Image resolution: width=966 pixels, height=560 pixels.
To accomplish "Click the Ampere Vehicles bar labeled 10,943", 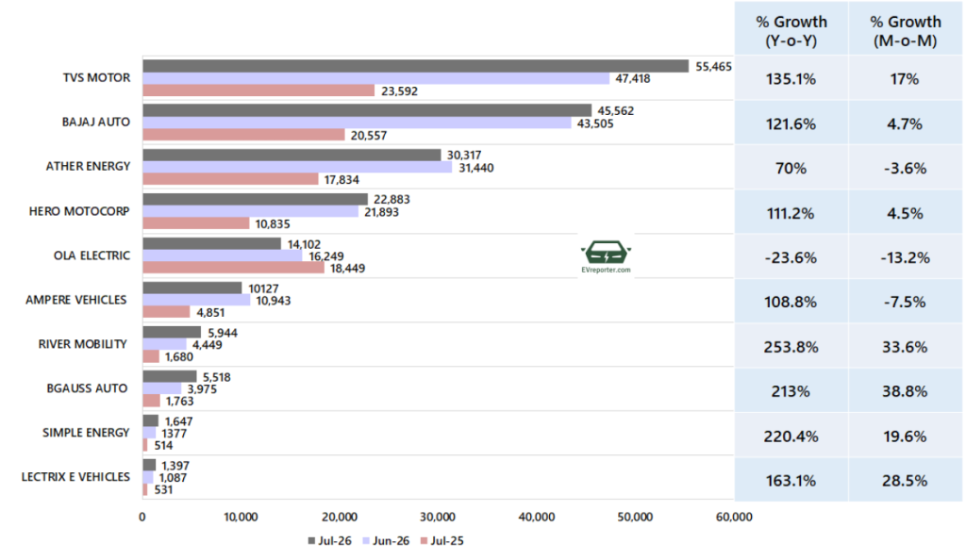I will tap(196, 300).
